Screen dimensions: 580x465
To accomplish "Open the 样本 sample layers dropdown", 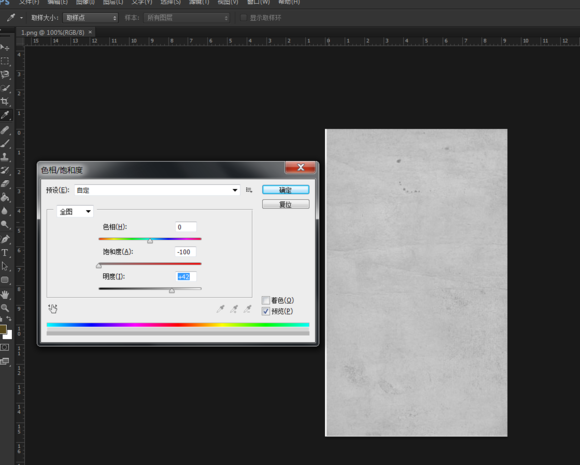I will point(187,18).
